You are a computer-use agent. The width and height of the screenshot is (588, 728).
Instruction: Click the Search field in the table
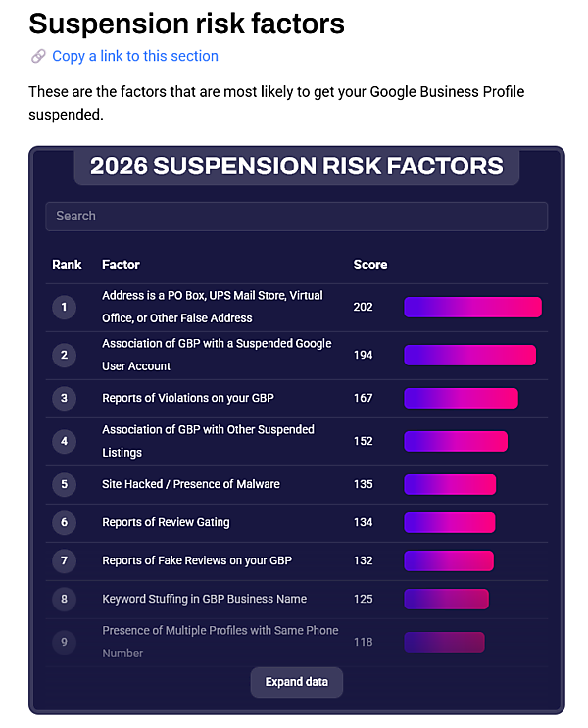pos(296,216)
